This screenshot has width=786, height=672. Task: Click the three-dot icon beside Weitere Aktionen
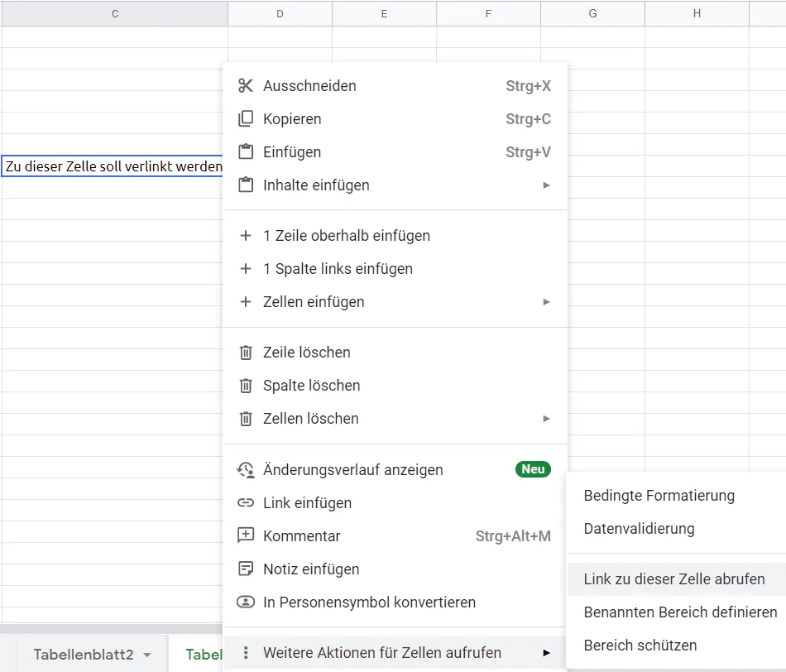(245, 652)
